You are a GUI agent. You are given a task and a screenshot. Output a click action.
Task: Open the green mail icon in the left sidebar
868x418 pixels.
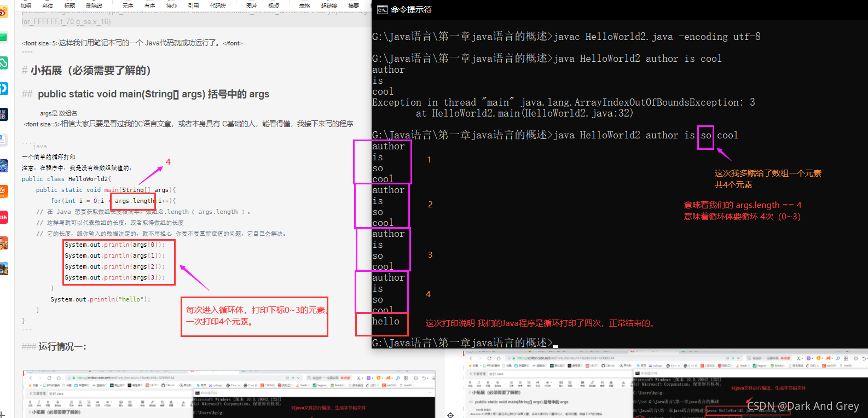tap(3, 37)
